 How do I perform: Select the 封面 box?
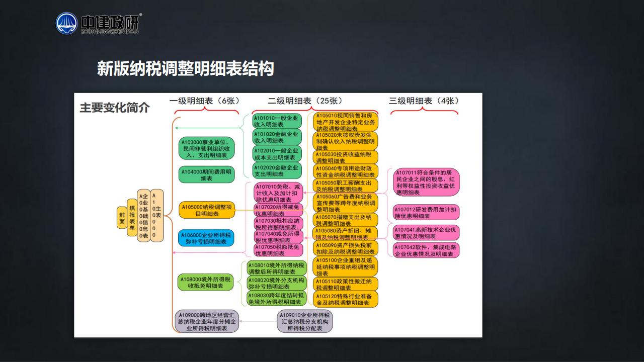click(x=122, y=218)
